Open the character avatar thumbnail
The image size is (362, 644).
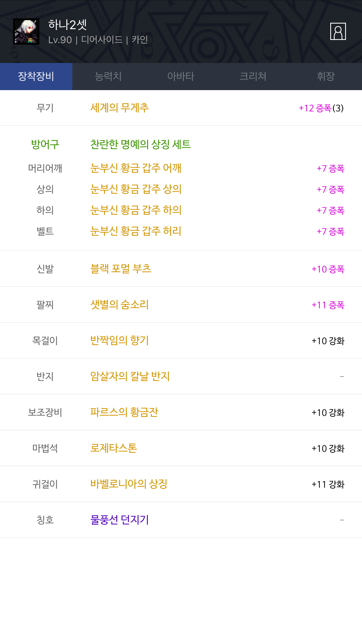pos(26,32)
